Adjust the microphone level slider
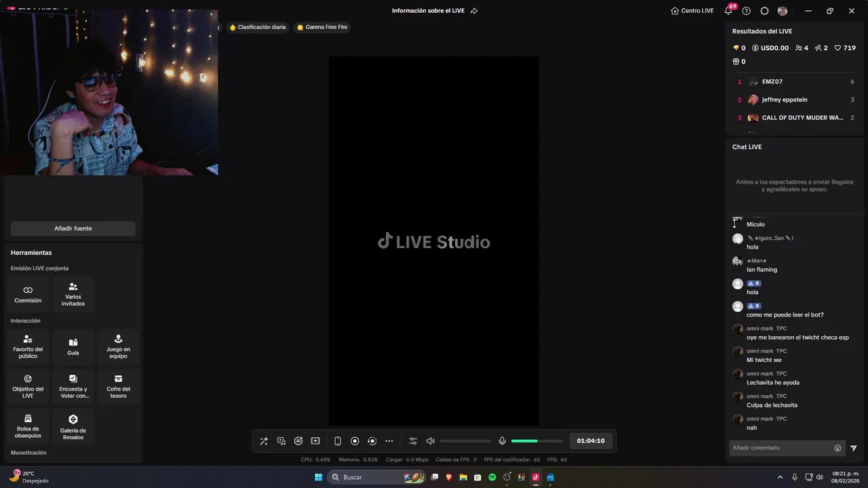Image resolution: width=868 pixels, height=488 pixels. (537, 441)
